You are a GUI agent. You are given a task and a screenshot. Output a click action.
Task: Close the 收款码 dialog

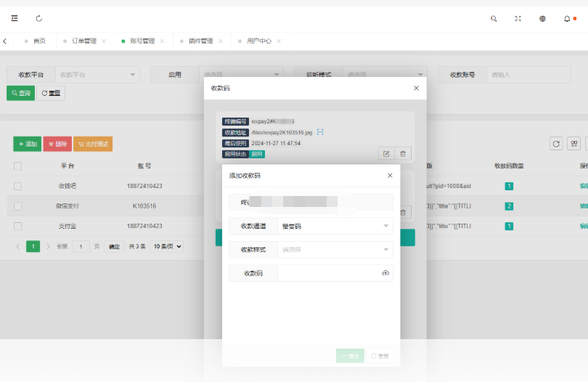click(x=416, y=88)
